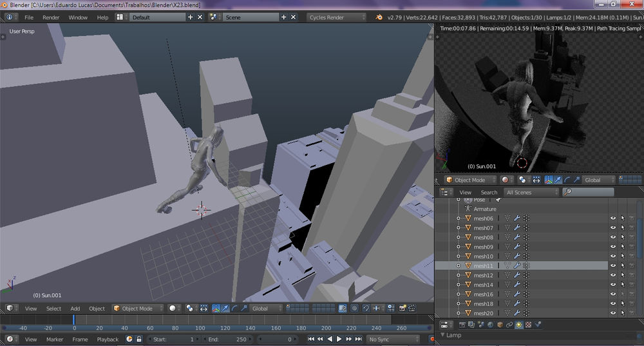Image resolution: width=644 pixels, height=346 pixels.
Task: Click the modifier wrench icon on mesh08
Action: coord(516,237)
